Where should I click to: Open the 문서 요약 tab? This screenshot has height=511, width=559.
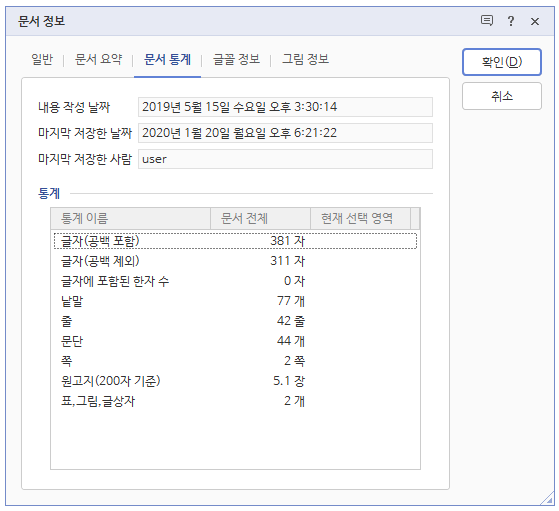[98, 59]
